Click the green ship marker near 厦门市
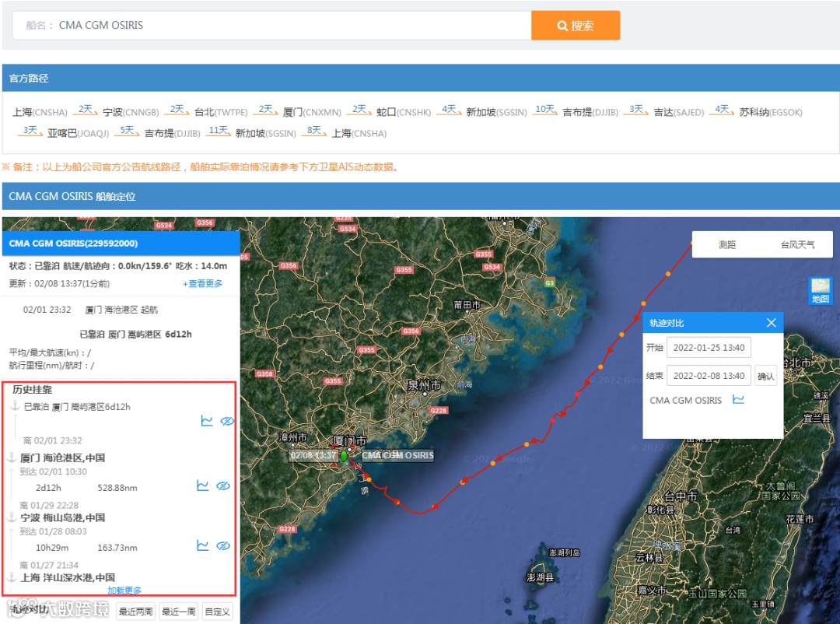Viewport: 840px width, 624px height. [x=344, y=456]
